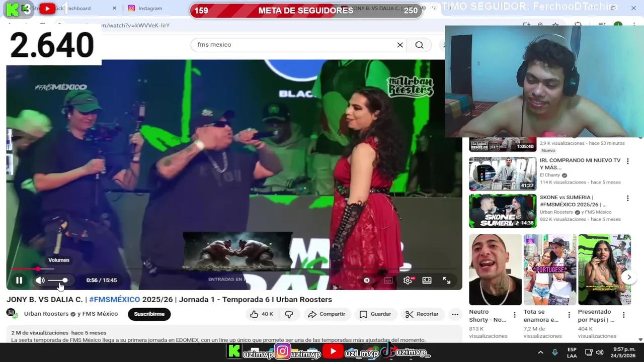Screen dimensions: 644x362
Task: Like the video with 40 K likes
Action: pyautogui.click(x=262, y=314)
